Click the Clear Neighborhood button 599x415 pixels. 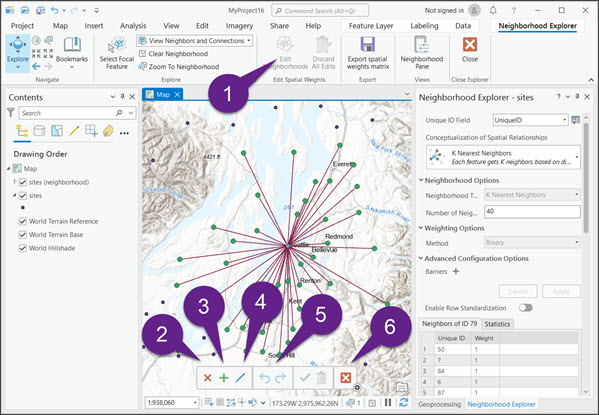click(x=173, y=54)
